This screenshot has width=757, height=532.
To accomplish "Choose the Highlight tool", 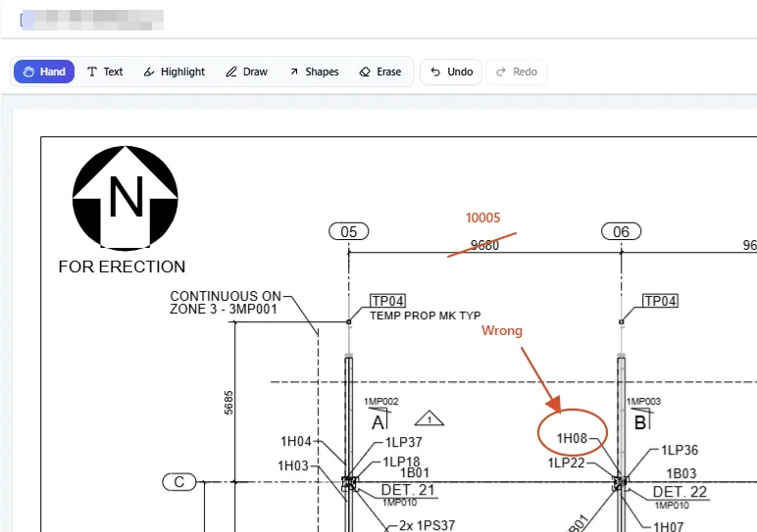I will tap(175, 72).
